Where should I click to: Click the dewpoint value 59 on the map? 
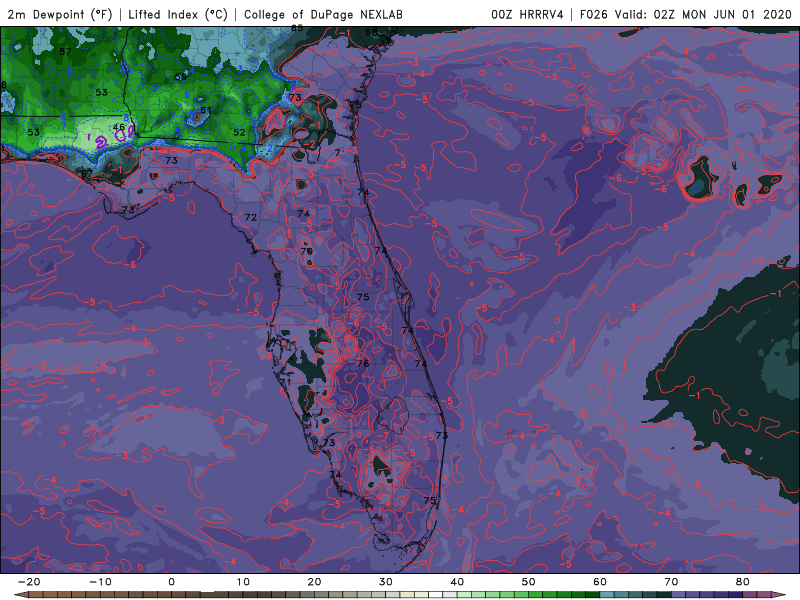point(181,77)
